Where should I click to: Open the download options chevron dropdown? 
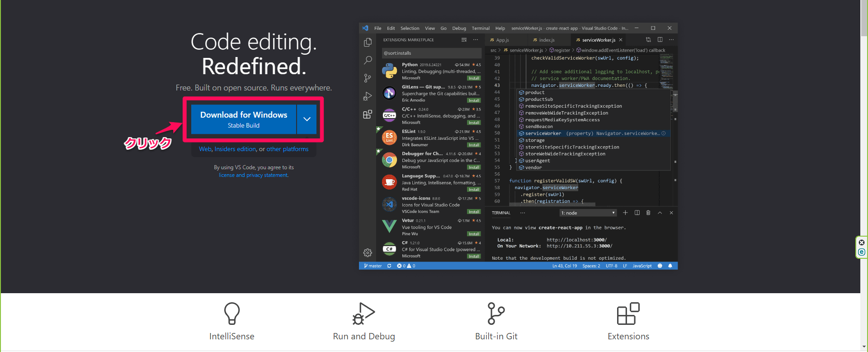pos(307,119)
